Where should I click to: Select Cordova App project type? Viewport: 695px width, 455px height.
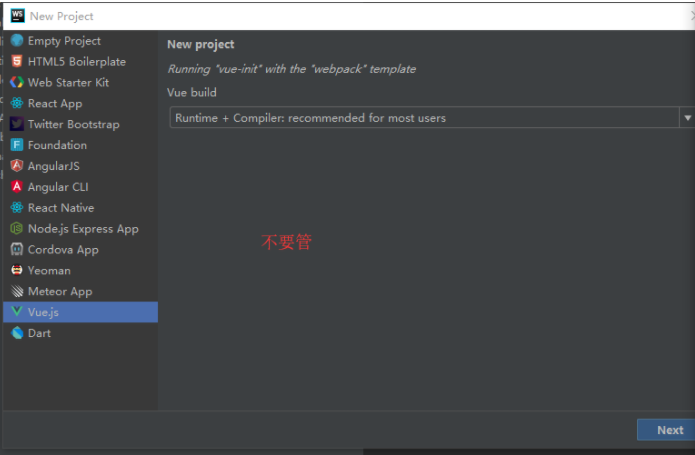point(80,249)
